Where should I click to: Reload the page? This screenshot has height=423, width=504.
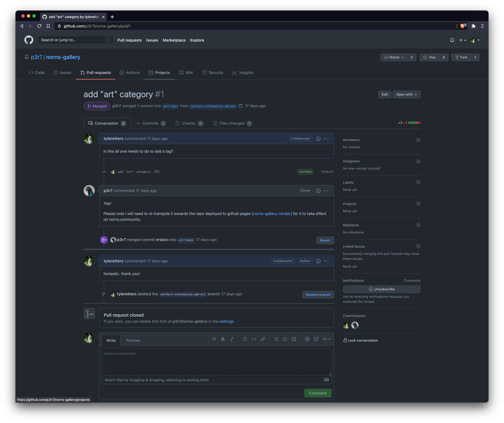coord(39,26)
